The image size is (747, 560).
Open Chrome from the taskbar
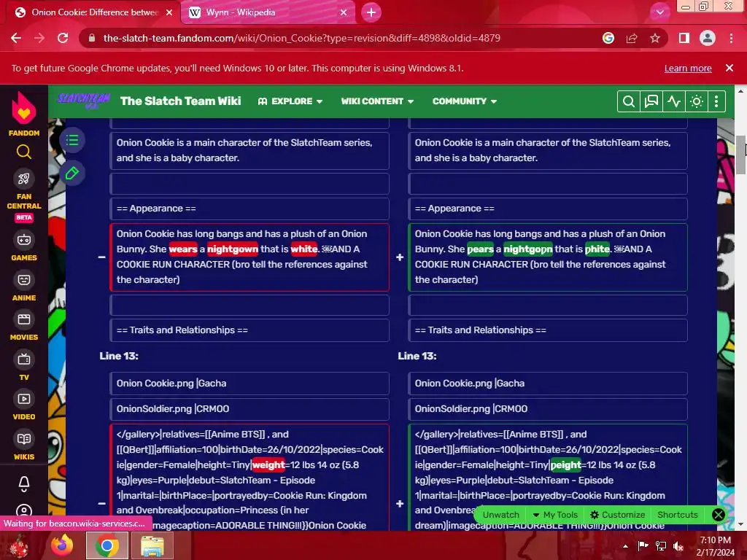(x=107, y=545)
